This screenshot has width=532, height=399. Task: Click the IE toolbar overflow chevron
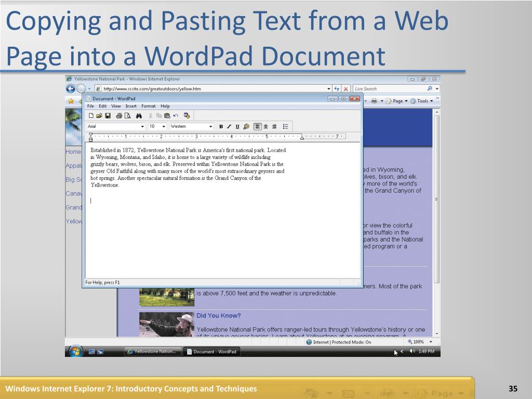tap(437, 98)
